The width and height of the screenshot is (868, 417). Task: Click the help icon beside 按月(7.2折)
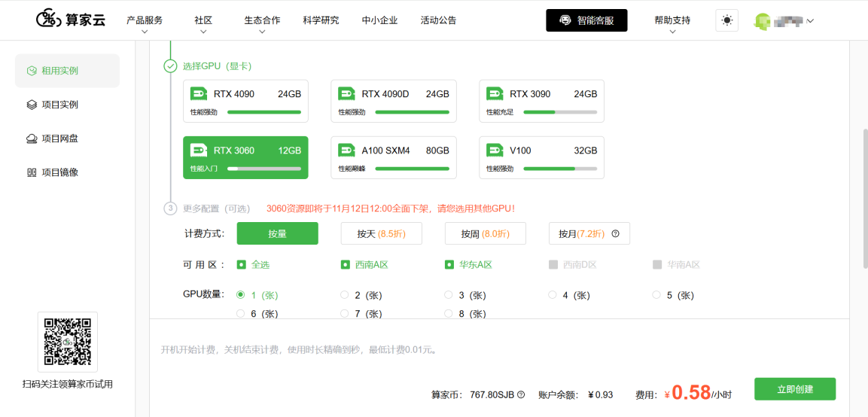pyautogui.click(x=615, y=233)
